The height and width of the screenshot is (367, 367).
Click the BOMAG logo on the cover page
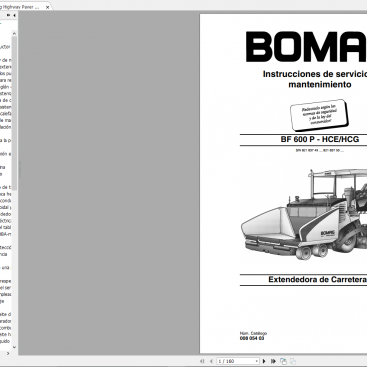pos(306,47)
